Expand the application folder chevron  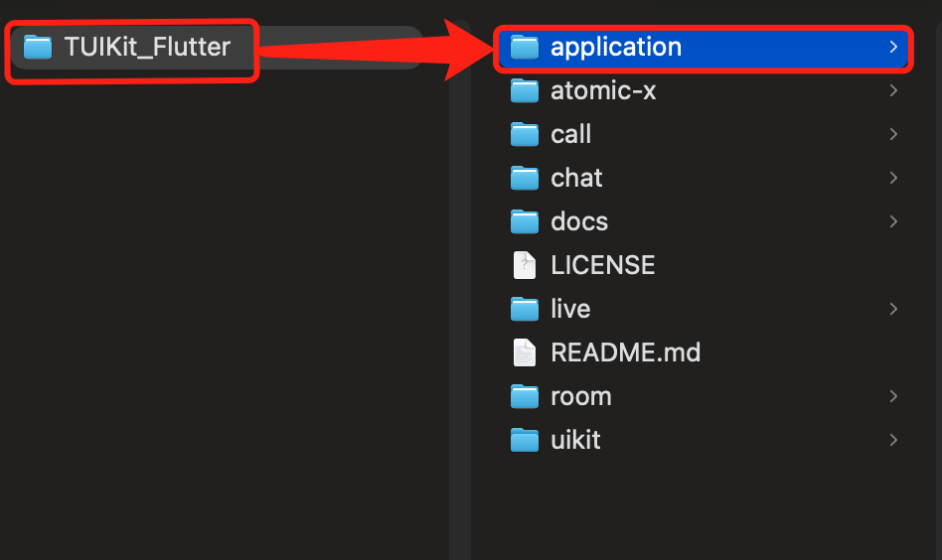point(893,47)
